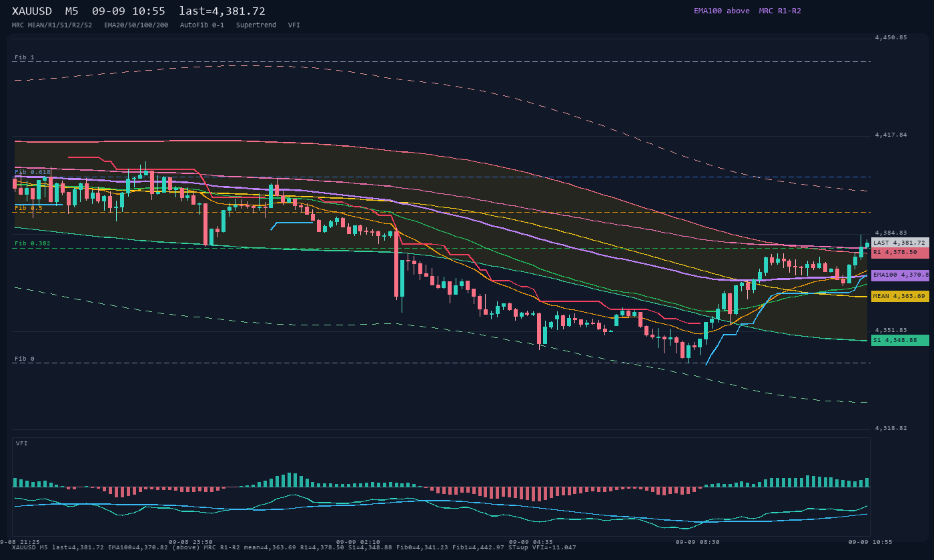Select the 'MRC MEAN/R1/S1/R2/S2' indicator label

pos(52,25)
